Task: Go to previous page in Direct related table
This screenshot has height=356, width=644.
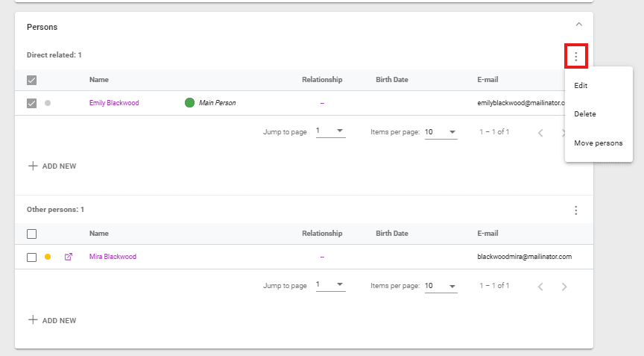Action: point(540,133)
